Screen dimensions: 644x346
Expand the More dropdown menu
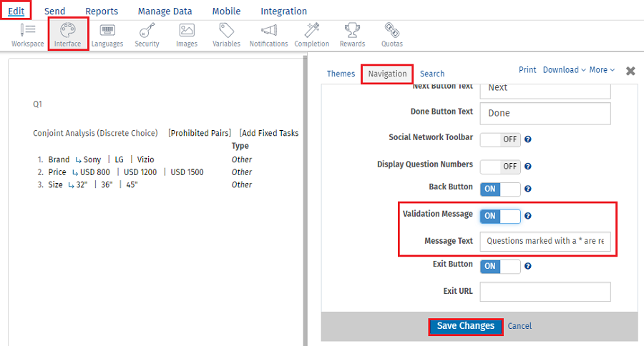[602, 70]
